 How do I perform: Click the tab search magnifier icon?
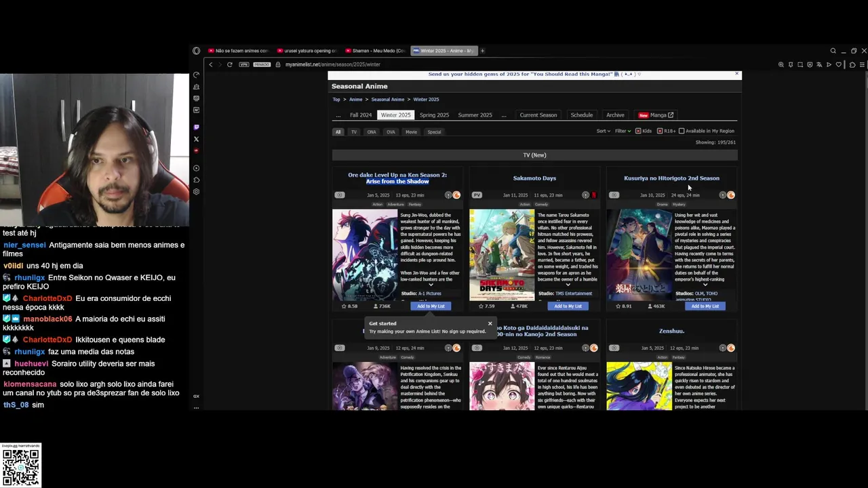[x=833, y=51]
